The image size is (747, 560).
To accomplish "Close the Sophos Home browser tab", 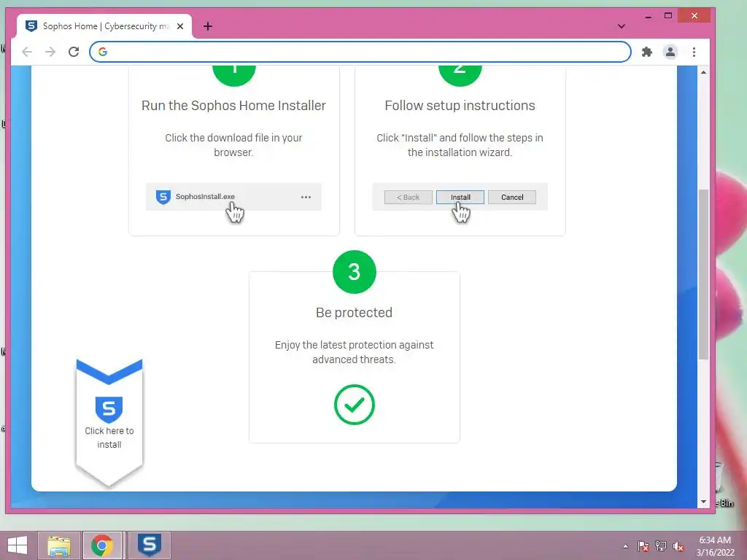I will click(x=180, y=26).
